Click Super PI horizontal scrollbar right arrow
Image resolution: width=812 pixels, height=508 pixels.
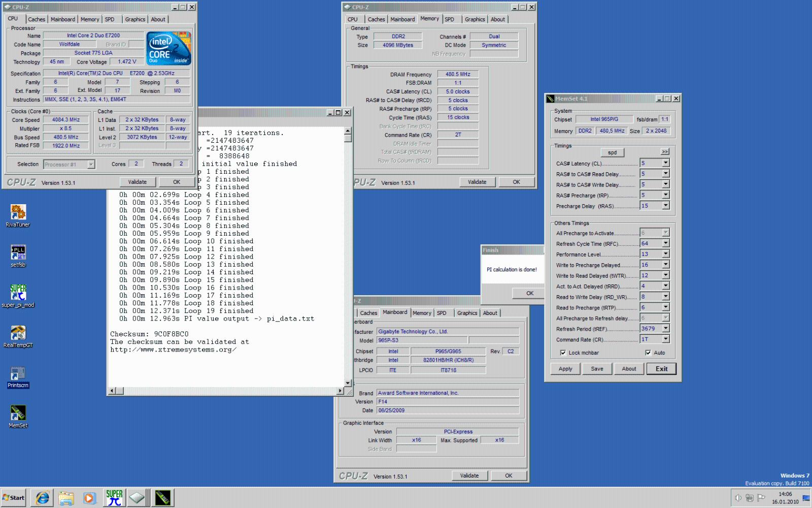pyautogui.click(x=340, y=391)
